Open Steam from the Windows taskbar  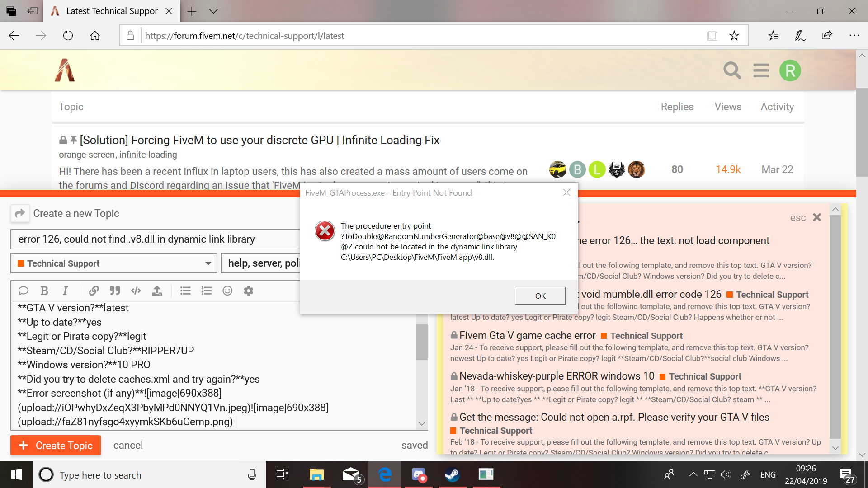(452, 475)
